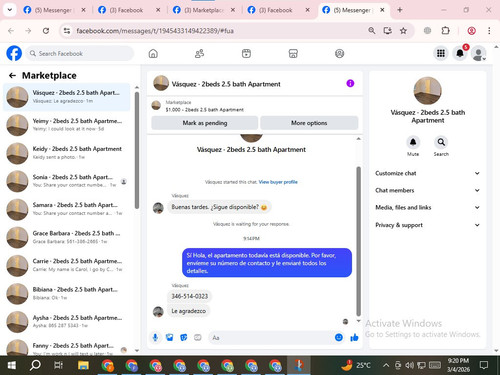Screen dimensions: 500x375
Task: Open browser zoom magnifier icon
Action: pyautogui.click(x=372, y=31)
